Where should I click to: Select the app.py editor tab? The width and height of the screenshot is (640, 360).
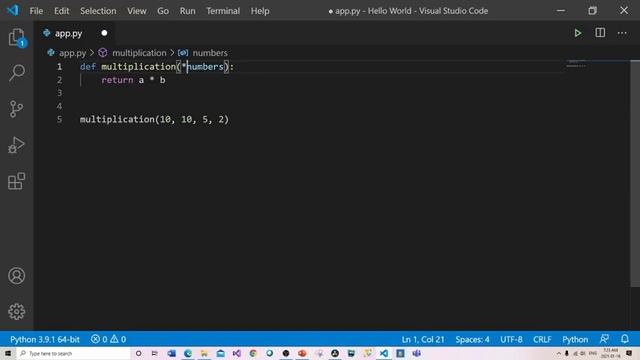point(74,33)
